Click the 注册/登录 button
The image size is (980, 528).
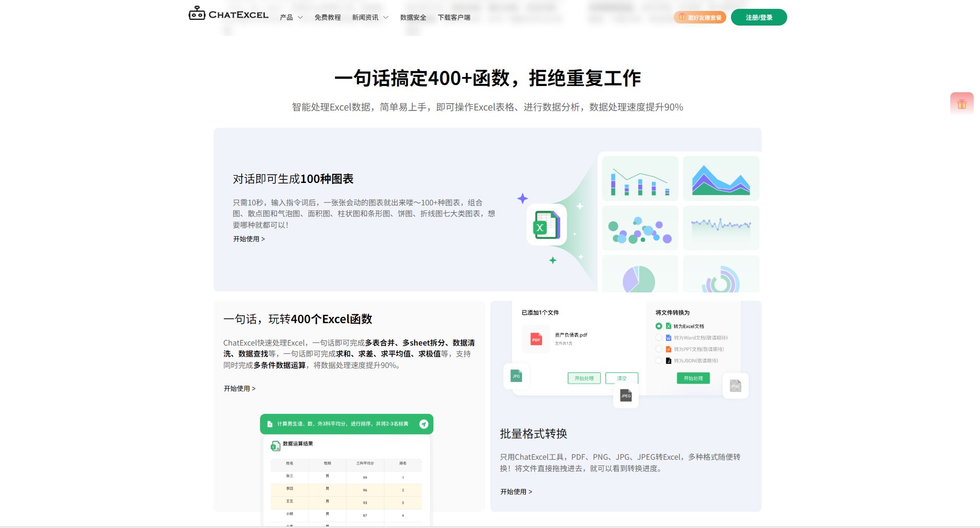click(x=759, y=18)
